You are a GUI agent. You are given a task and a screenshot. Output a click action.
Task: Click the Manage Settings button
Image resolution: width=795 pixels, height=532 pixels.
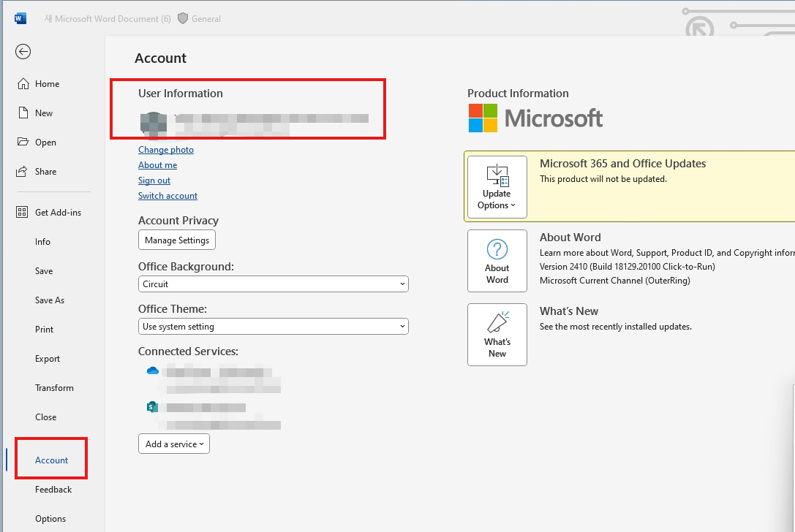pyautogui.click(x=177, y=240)
